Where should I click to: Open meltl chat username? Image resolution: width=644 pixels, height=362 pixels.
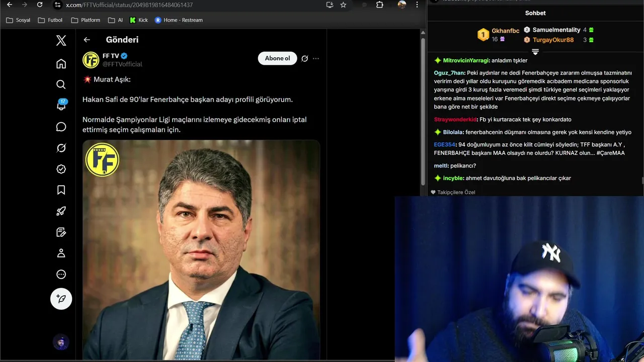441,166
